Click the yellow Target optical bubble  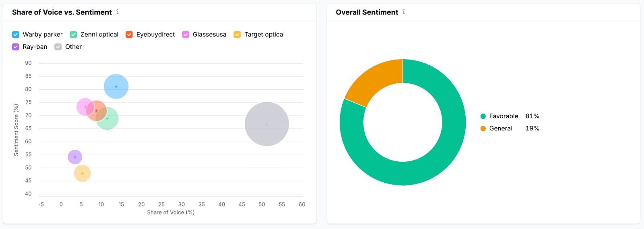pyautogui.click(x=83, y=173)
